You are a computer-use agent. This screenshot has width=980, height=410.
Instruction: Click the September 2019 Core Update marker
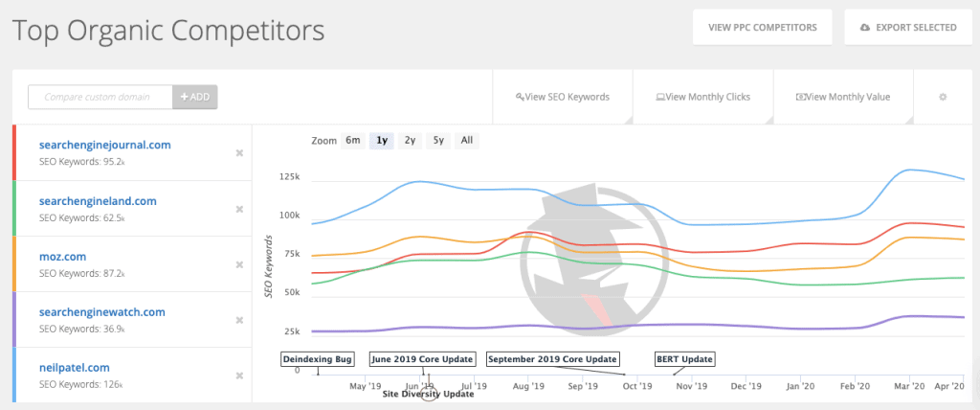coord(552,359)
